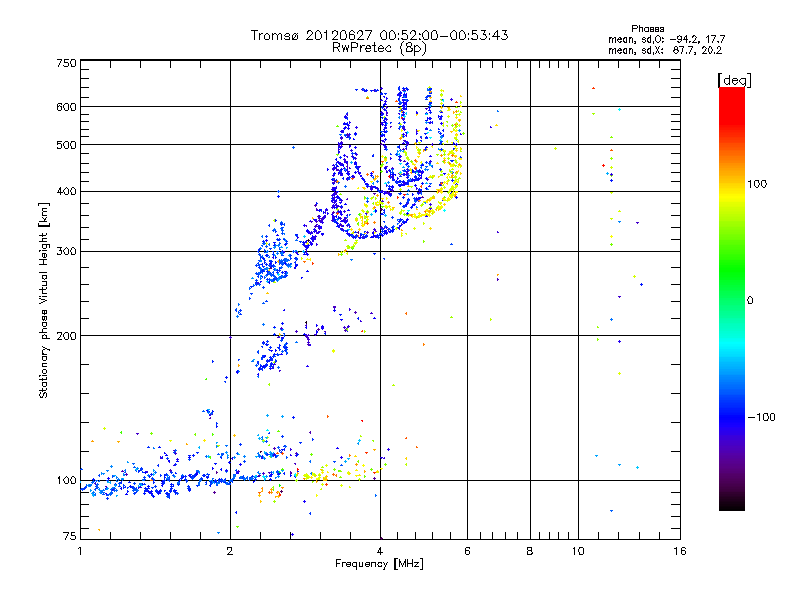Click the x-axis tick label '6'
The height and width of the screenshot is (600, 800).
(467, 551)
